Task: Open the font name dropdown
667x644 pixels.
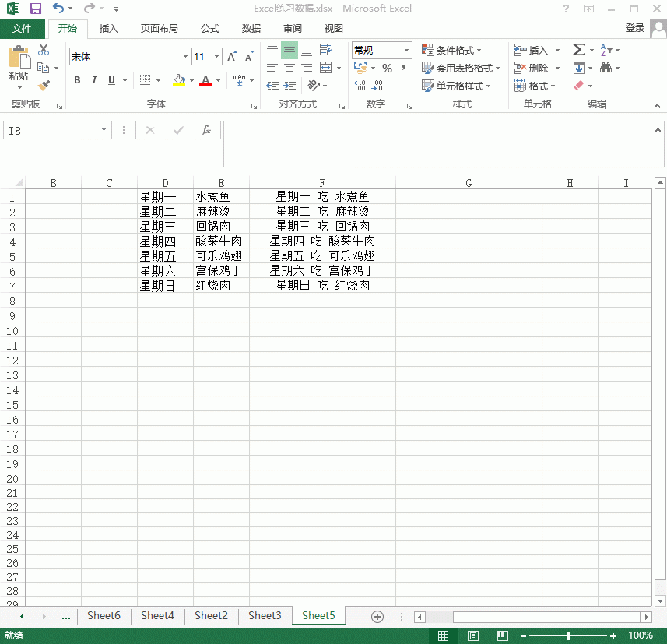Action: 185,56
